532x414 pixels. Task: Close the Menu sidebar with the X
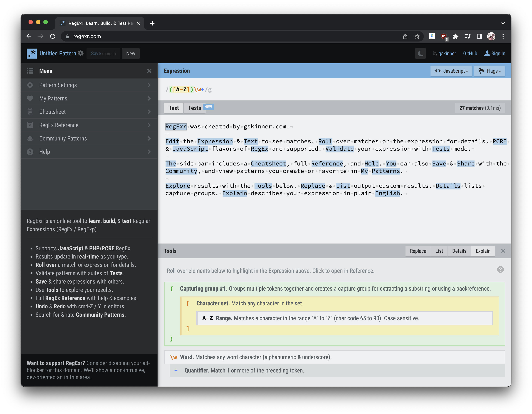click(149, 71)
